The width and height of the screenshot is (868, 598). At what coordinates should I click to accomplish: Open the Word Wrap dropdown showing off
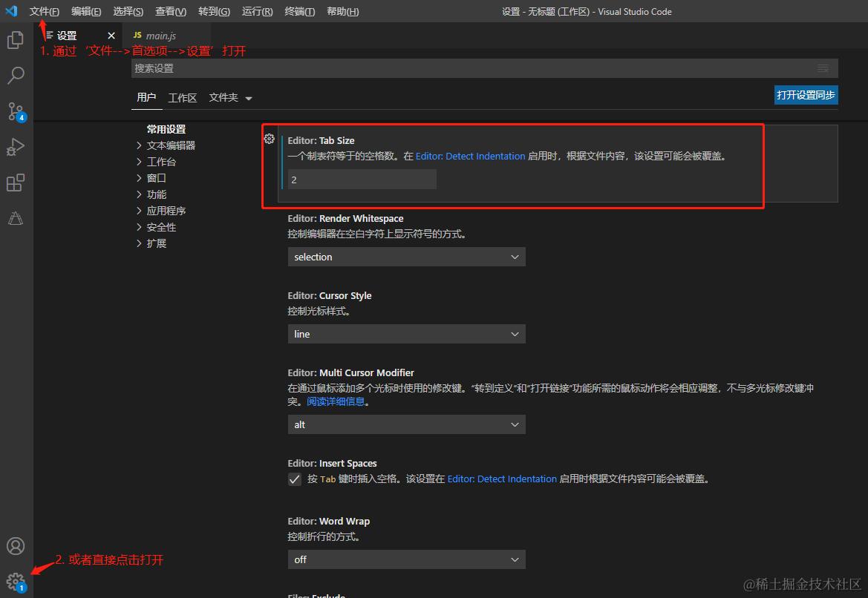406,559
